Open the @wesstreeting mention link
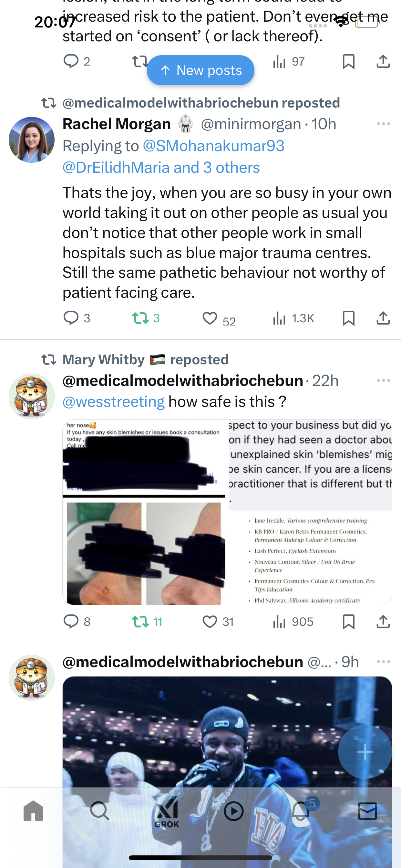This screenshot has height=868, width=401. click(x=114, y=402)
